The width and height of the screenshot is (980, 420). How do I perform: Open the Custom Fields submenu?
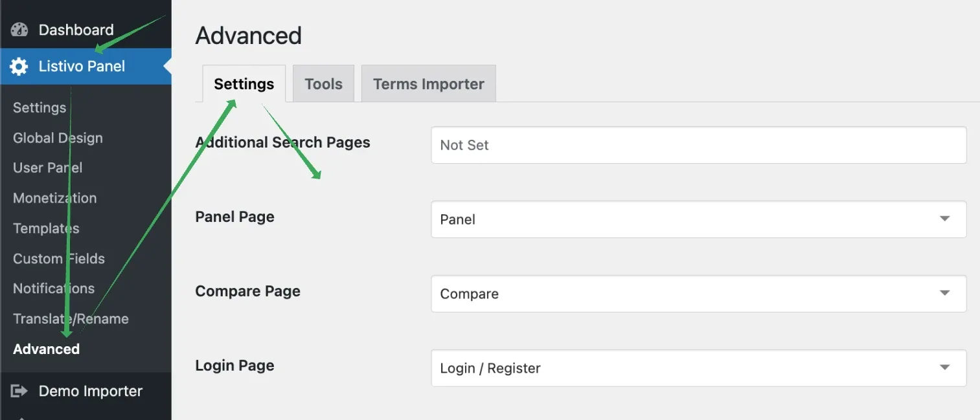click(59, 258)
